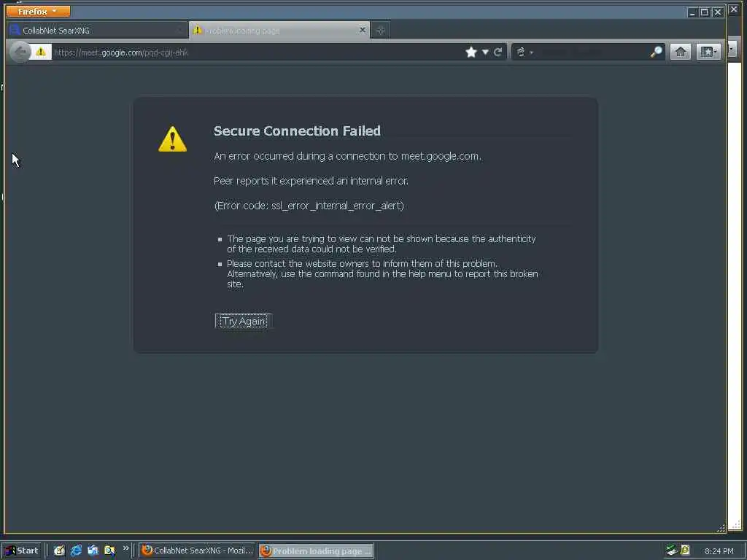Screen dimensions: 747x560
Task: Open a new tab with plus button
Action: [x=380, y=31]
